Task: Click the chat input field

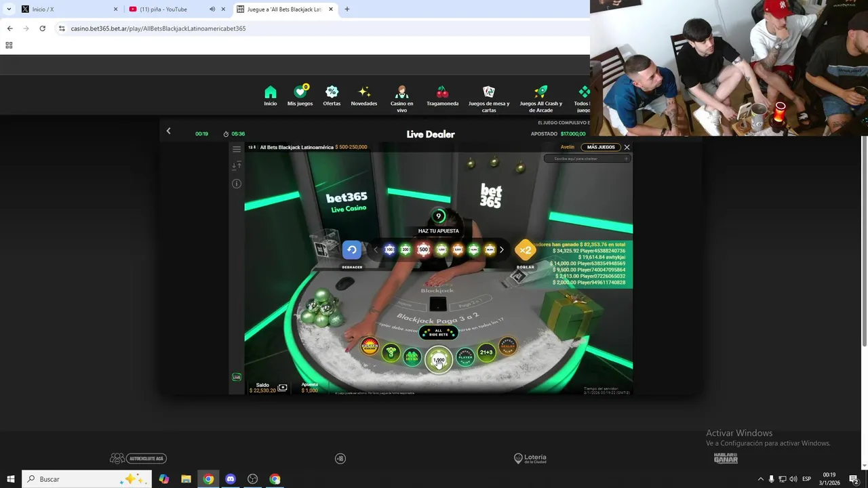Action: point(587,159)
